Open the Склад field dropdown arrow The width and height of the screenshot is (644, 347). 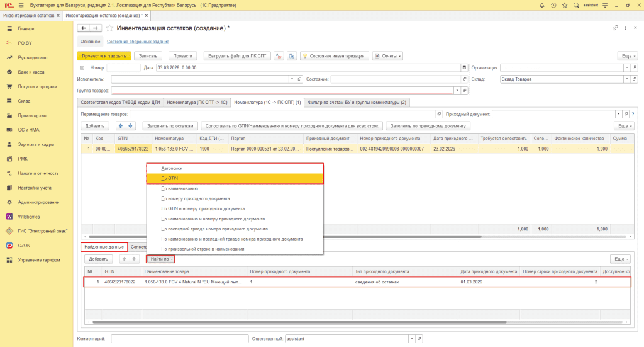[x=626, y=79]
